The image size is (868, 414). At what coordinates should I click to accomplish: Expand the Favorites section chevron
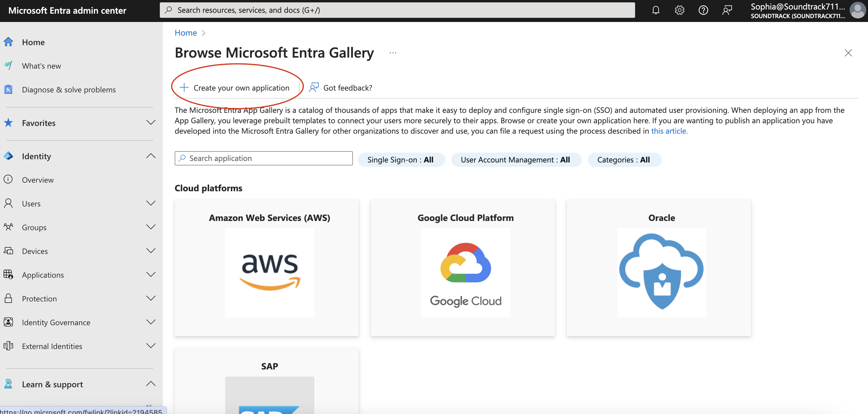(151, 122)
